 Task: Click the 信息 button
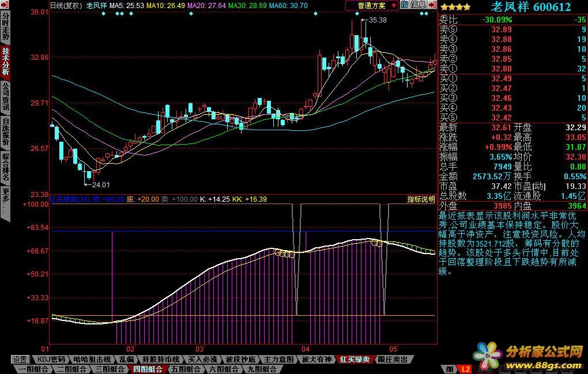pyautogui.click(x=418, y=5)
